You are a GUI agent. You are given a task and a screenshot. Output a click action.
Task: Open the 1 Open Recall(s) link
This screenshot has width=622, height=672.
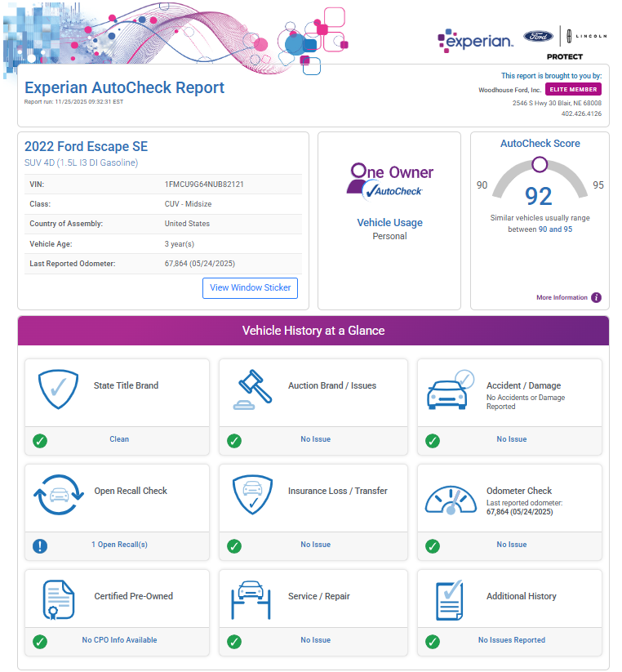click(119, 545)
